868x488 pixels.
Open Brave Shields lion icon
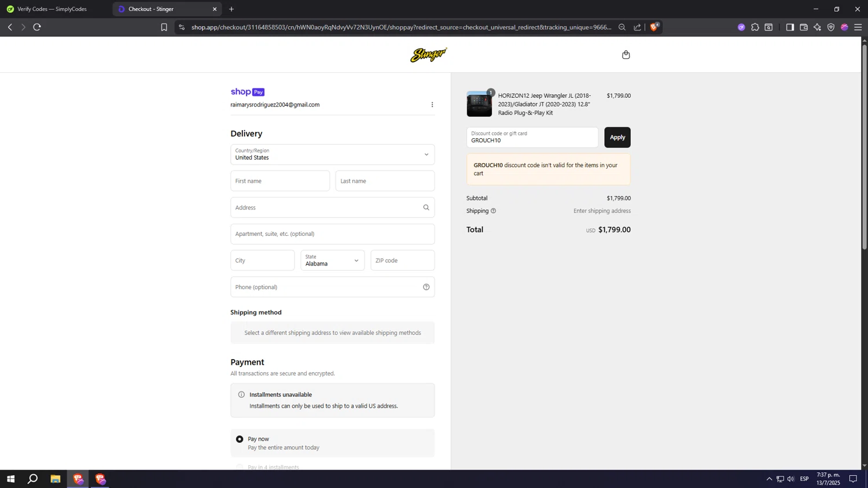tap(654, 27)
